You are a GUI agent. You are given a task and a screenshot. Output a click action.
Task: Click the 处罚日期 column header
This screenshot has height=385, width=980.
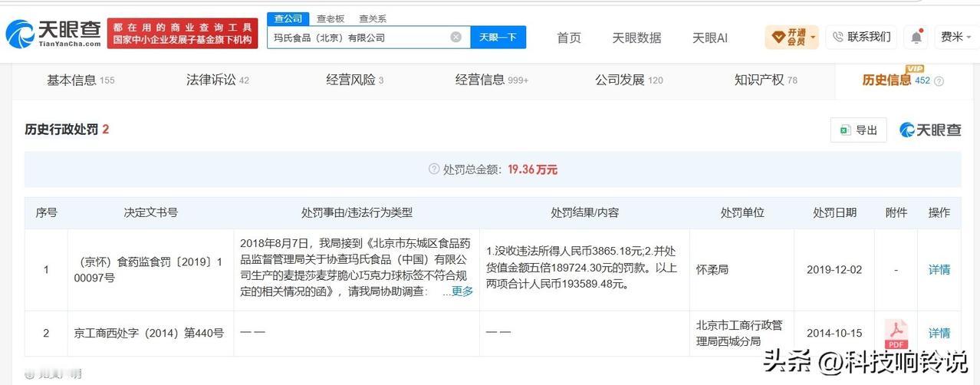(x=835, y=212)
